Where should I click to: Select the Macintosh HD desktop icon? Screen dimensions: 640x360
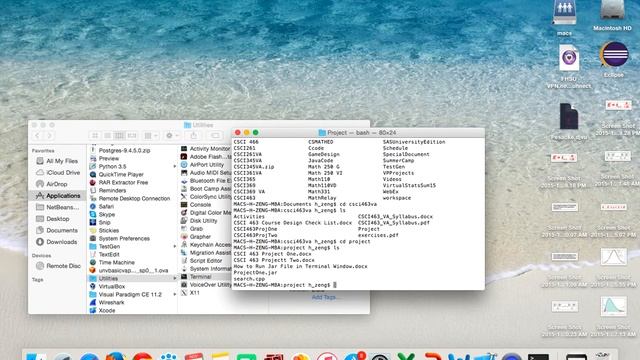click(x=612, y=10)
